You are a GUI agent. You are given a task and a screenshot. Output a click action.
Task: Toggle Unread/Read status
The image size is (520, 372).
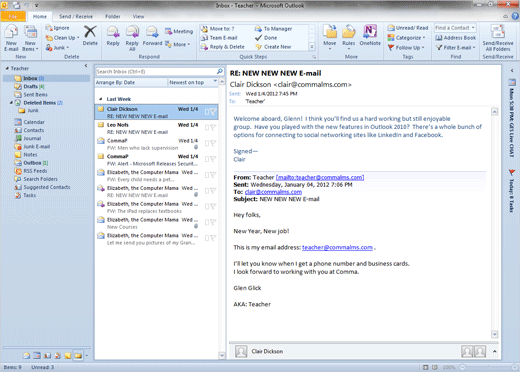tap(408, 28)
